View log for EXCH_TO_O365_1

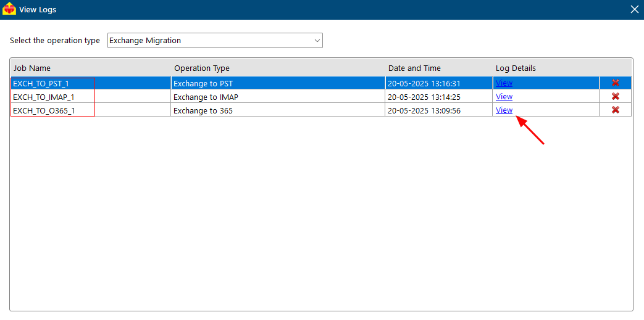pos(504,110)
